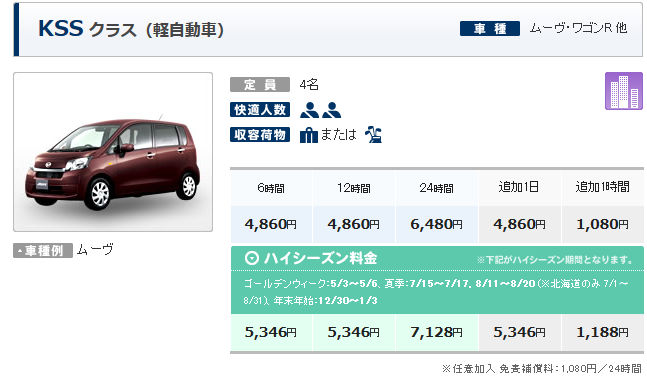Select the 追加1日 column header
Image resolution: width=647 pixels, height=379 pixels.
519,188
